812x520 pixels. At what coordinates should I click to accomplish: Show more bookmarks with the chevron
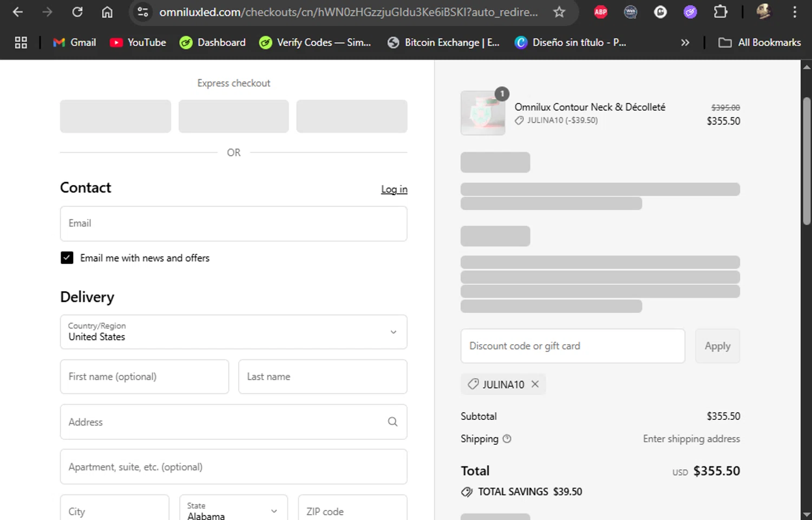(685, 43)
